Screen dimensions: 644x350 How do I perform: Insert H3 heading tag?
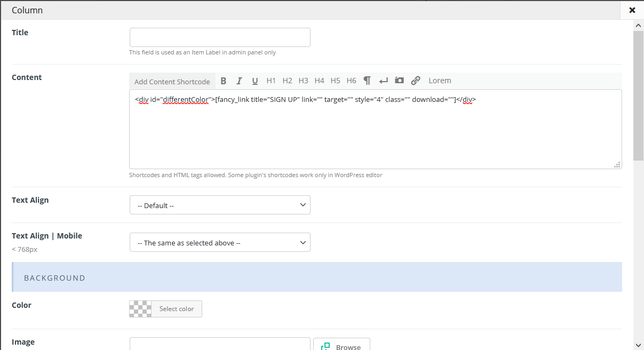pyautogui.click(x=303, y=81)
